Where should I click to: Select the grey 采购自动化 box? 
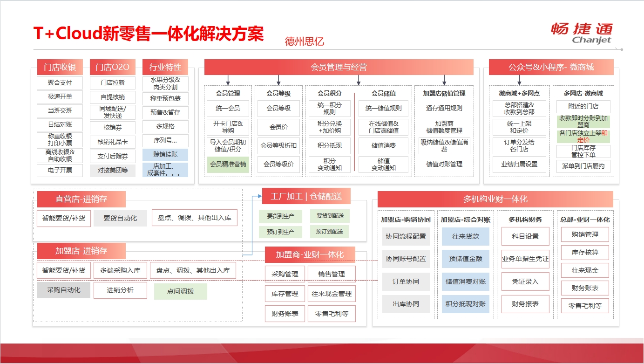(x=64, y=290)
